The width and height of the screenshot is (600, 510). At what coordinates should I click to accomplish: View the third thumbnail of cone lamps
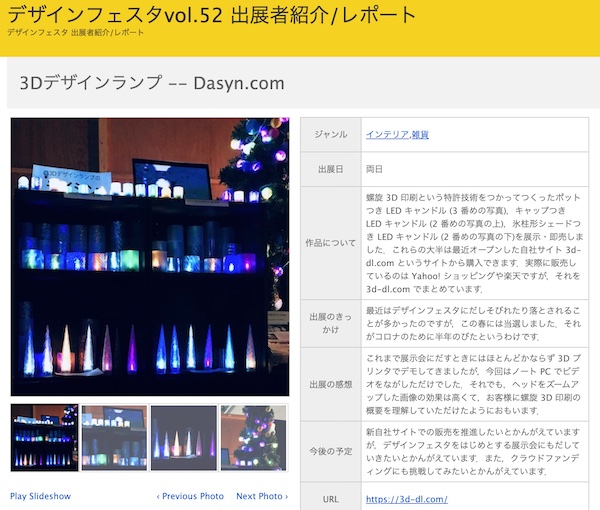point(184,437)
